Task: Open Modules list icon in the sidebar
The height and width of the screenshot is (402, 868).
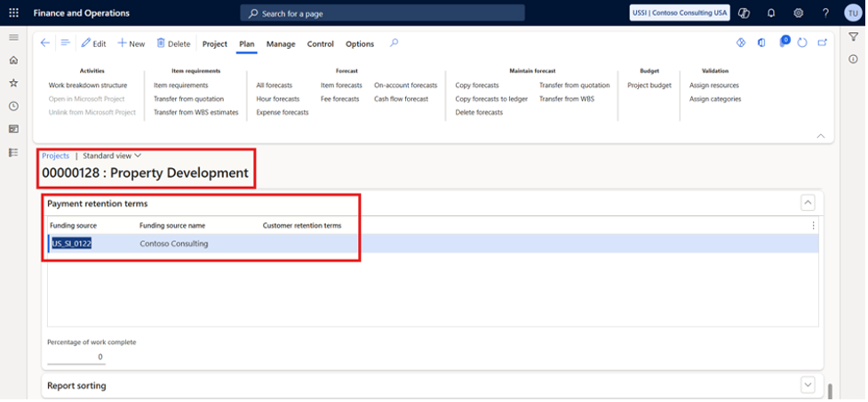Action: (14, 152)
